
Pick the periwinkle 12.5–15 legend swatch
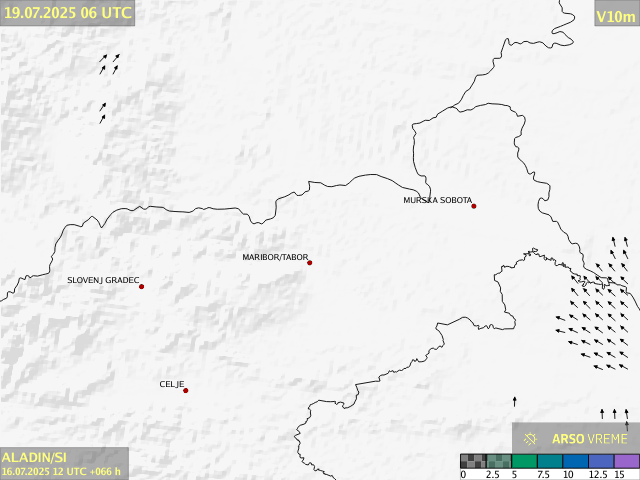coord(601,461)
